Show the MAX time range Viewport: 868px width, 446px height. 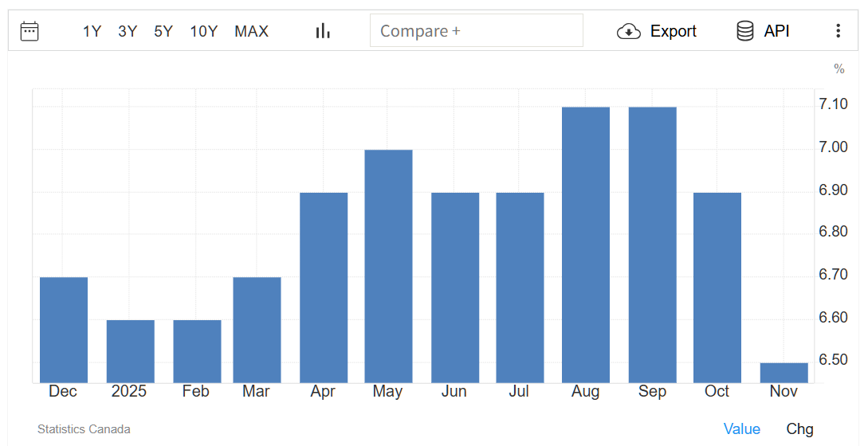click(251, 31)
